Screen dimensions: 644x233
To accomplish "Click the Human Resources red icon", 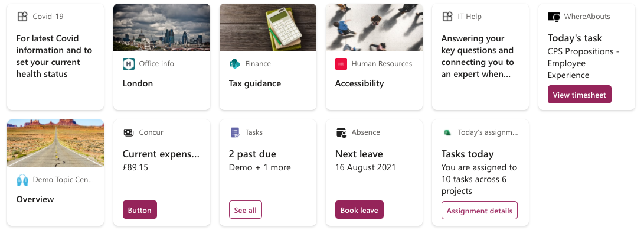I will [x=341, y=64].
